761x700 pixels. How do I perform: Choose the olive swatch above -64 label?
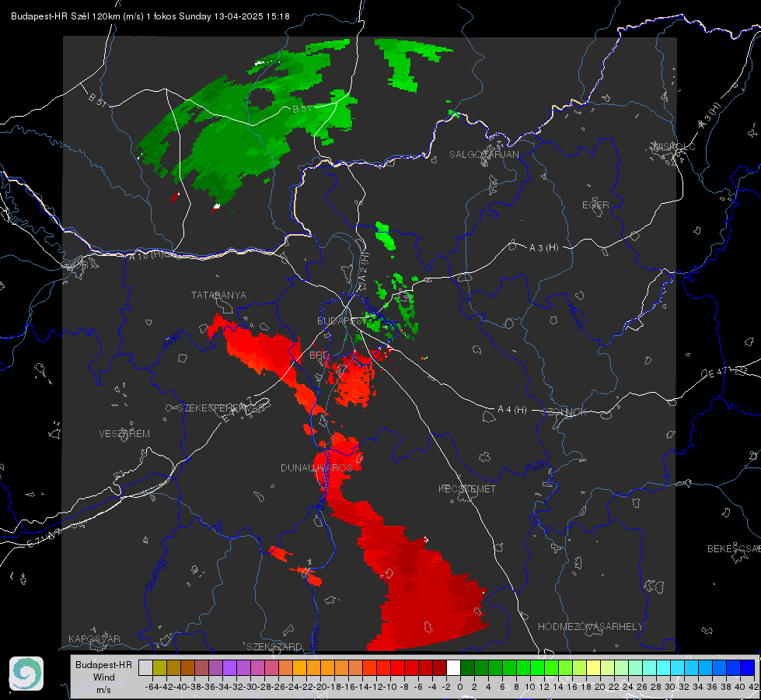[x=159, y=668]
